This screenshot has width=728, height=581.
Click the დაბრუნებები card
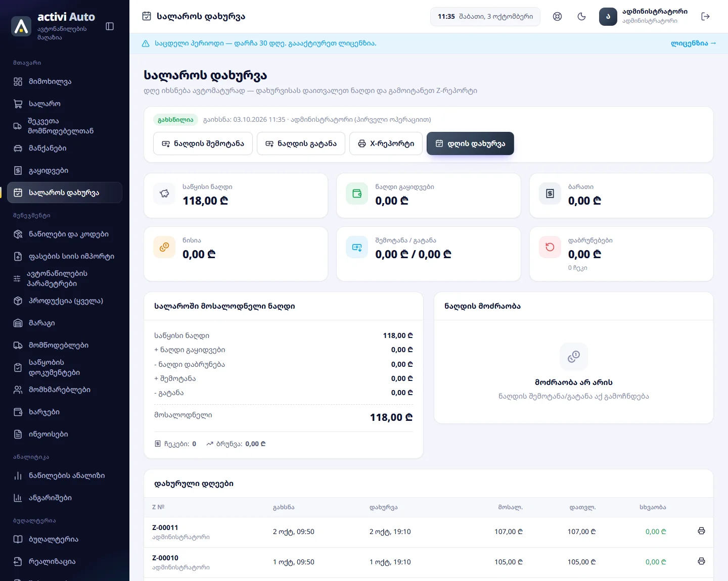[621, 254]
